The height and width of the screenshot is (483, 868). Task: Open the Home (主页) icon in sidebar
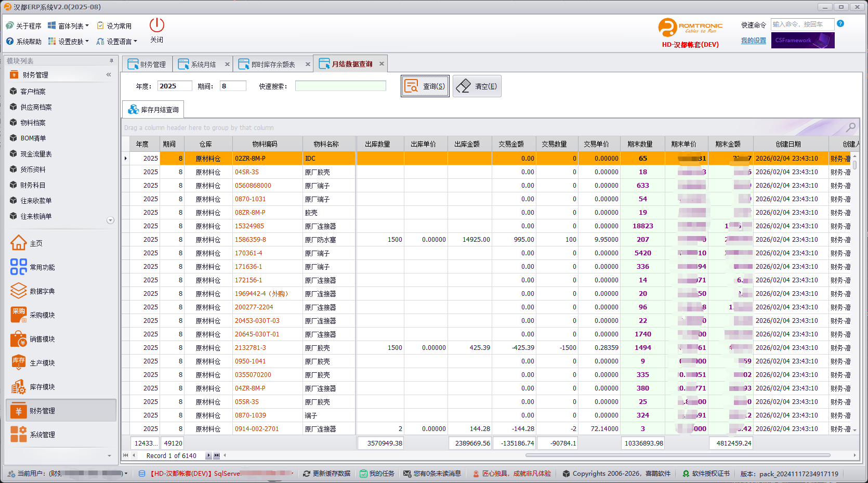click(19, 243)
